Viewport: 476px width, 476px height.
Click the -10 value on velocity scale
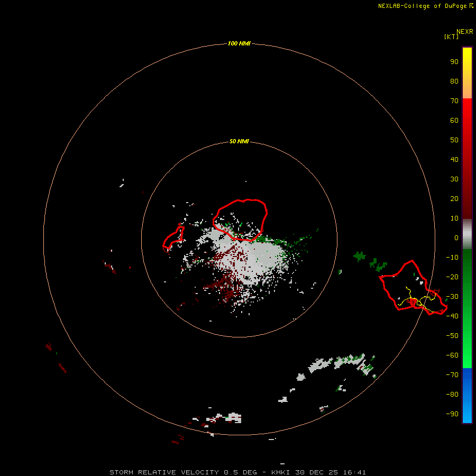452,258
